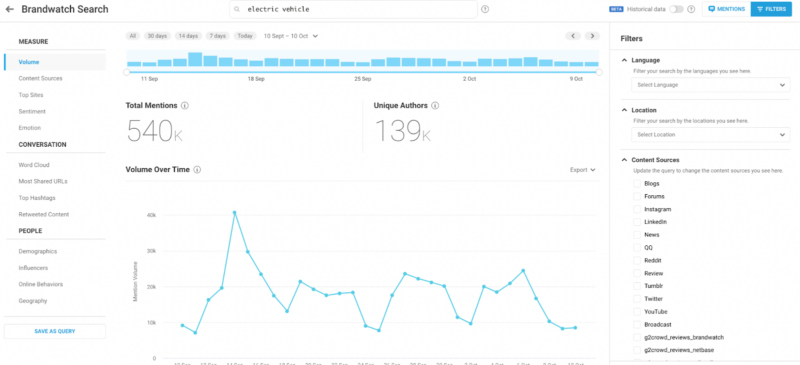Select Volume in the Measure menu
The width and height of the screenshot is (800, 365).
coord(55,62)
